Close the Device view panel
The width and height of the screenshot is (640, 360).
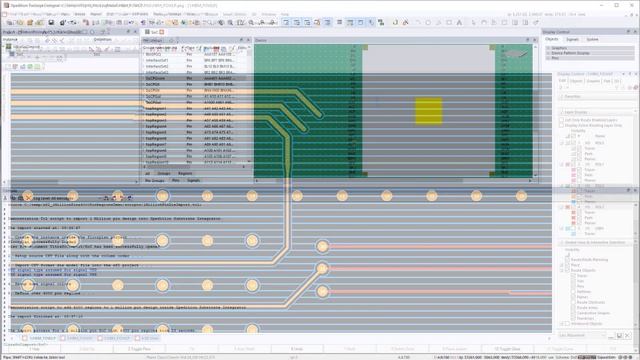pyautogui.click(x=535, y=40)
